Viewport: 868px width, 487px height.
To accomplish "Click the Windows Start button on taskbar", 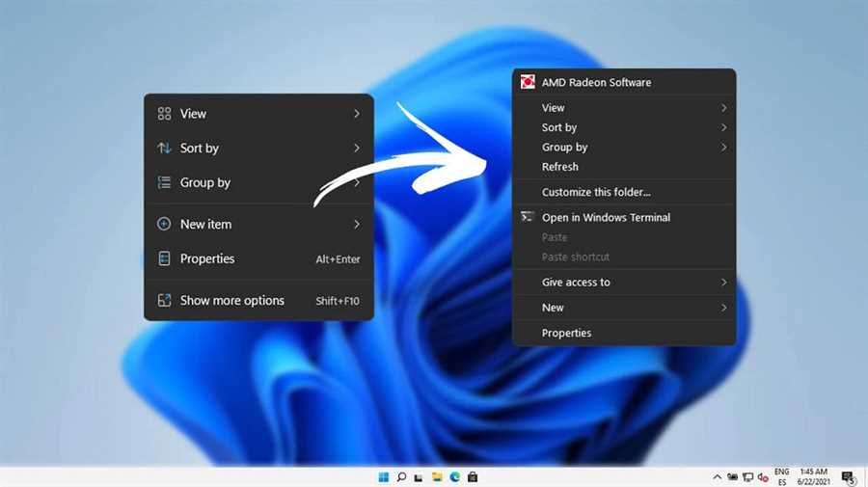I will pyautogui.click(x=385, y=477).
